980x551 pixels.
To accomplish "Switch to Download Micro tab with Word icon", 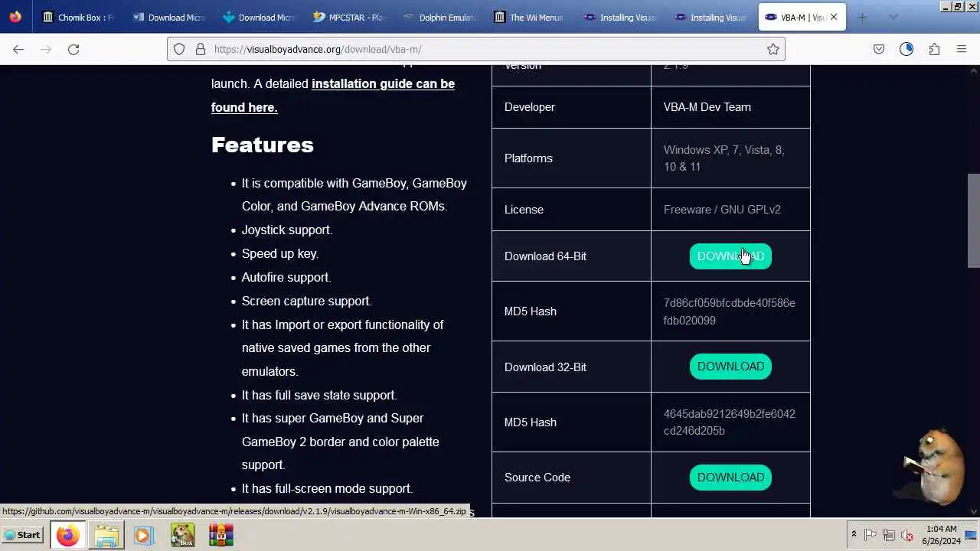I will coord(168,17).
